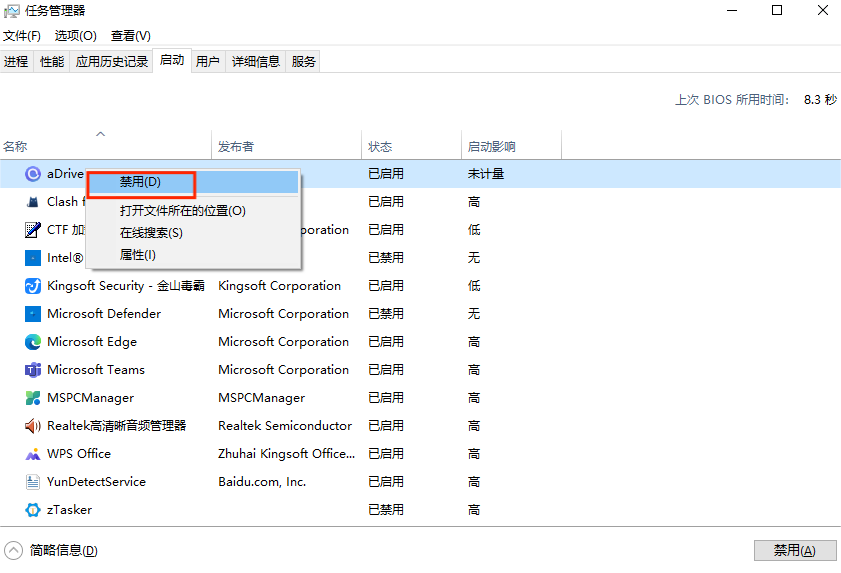Click the Microsoft Edge icon
841x573 pixels.
click(x=33, y=342)
